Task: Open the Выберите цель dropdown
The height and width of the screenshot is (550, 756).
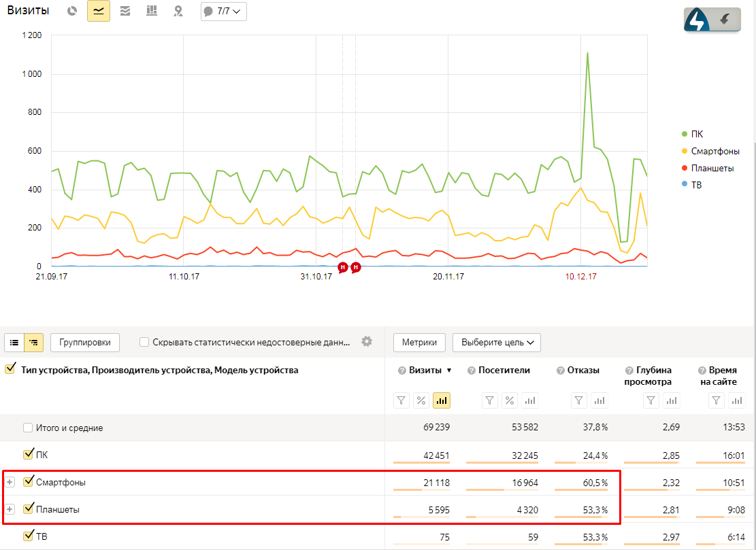Action: 496,343
